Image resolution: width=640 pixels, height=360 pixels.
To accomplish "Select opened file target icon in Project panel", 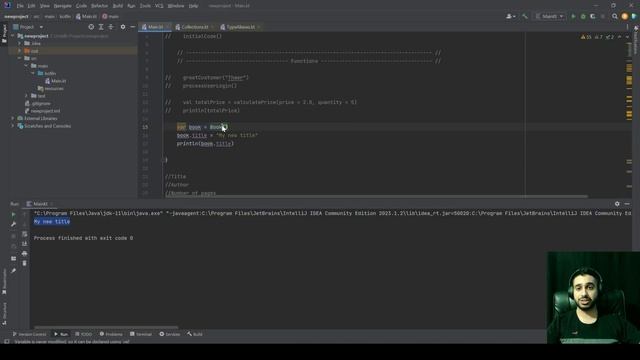I will click(x=91, y=27).
